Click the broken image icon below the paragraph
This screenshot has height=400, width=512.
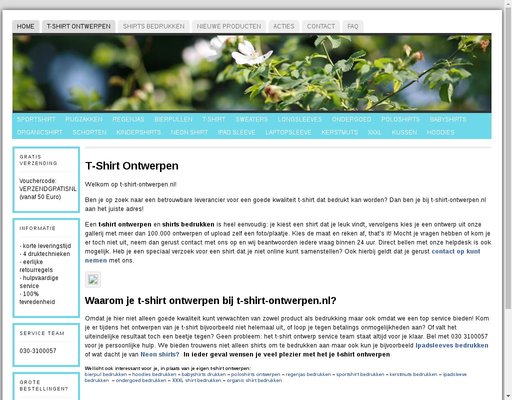click(93, 279)
